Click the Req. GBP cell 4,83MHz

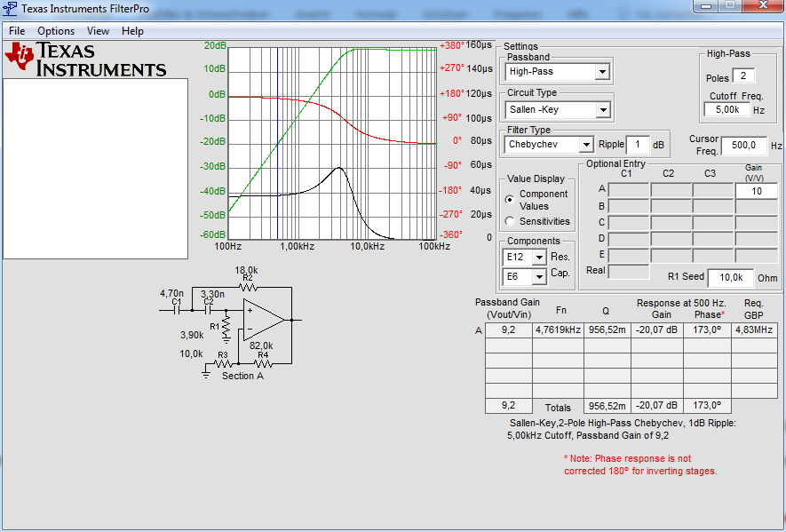(754, 330)
